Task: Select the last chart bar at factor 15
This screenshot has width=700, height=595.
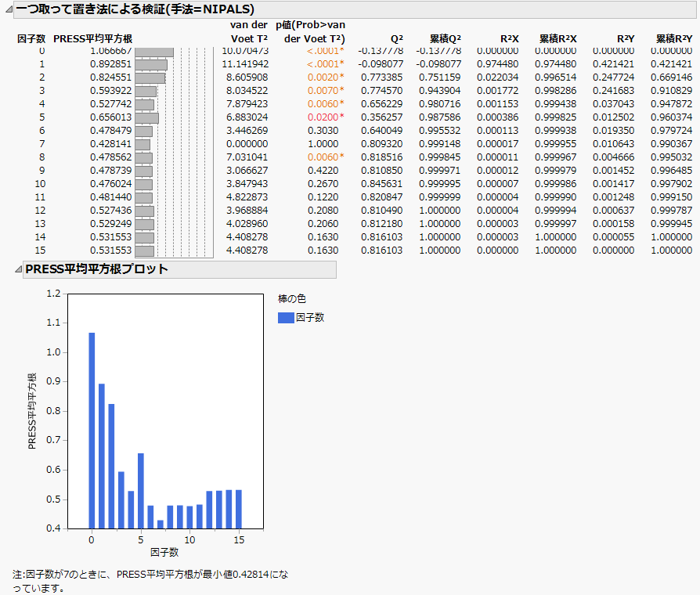Action: (239, 509)
